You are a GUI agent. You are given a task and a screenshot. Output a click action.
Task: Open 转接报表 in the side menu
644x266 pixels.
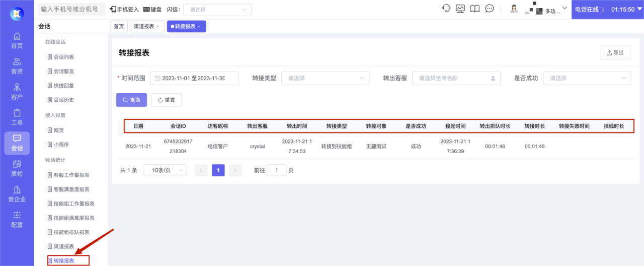point(61,260)
